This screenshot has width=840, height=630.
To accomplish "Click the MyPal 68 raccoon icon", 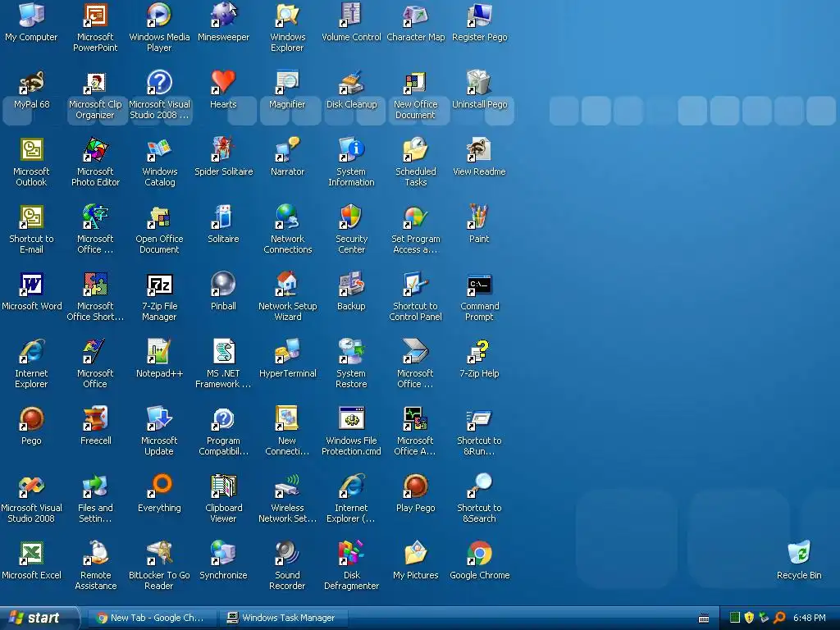I will click(x=31, y=83).
